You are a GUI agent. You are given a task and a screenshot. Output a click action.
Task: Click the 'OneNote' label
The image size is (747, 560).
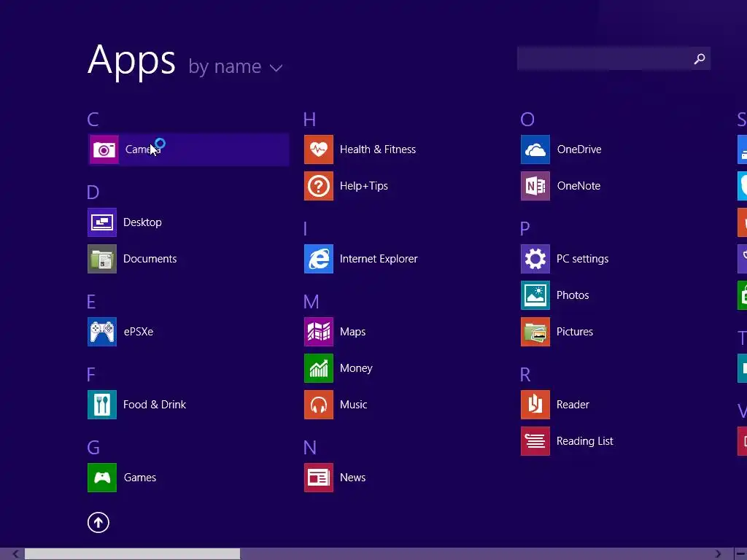tap(578, 186)
